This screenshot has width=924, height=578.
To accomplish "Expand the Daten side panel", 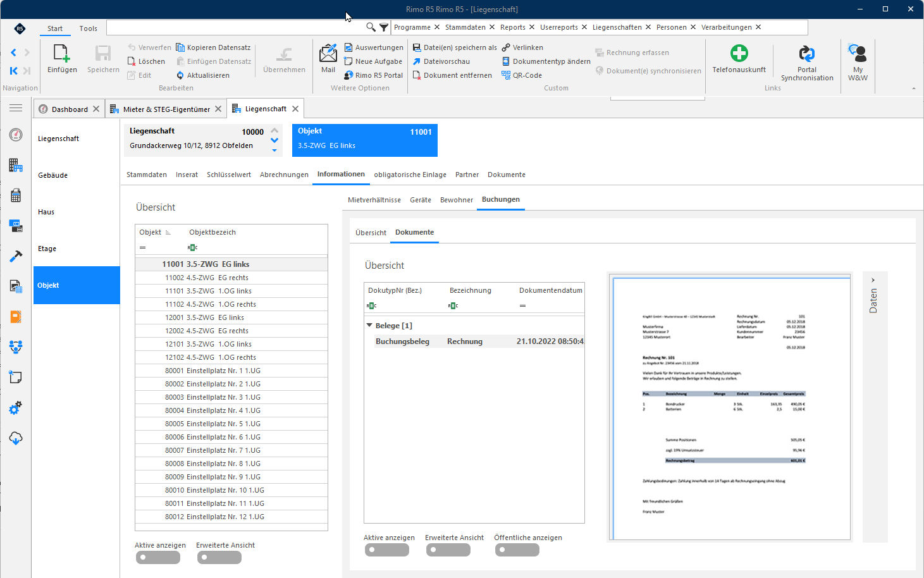I will (873, 280).
